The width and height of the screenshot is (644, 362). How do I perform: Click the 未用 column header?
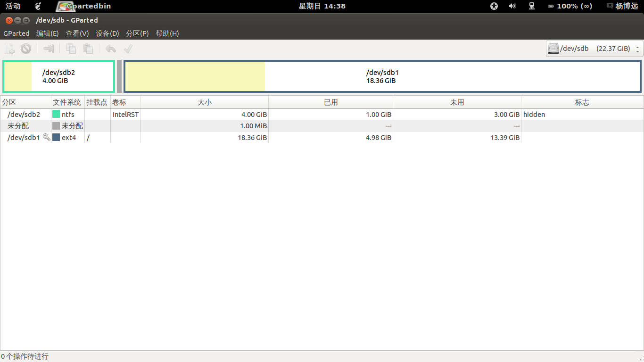point(457,102)
